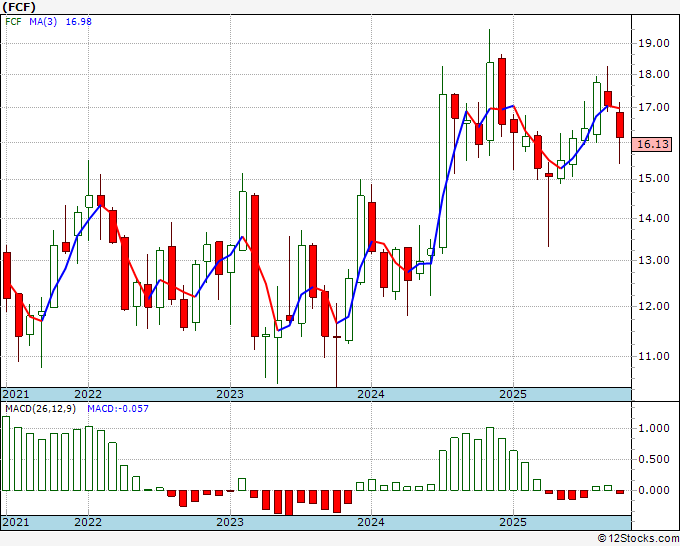680x546 pixels.
Task: Click 2024 on the price chart timeline
Action: pyautogui.click(x=371, y=394)
